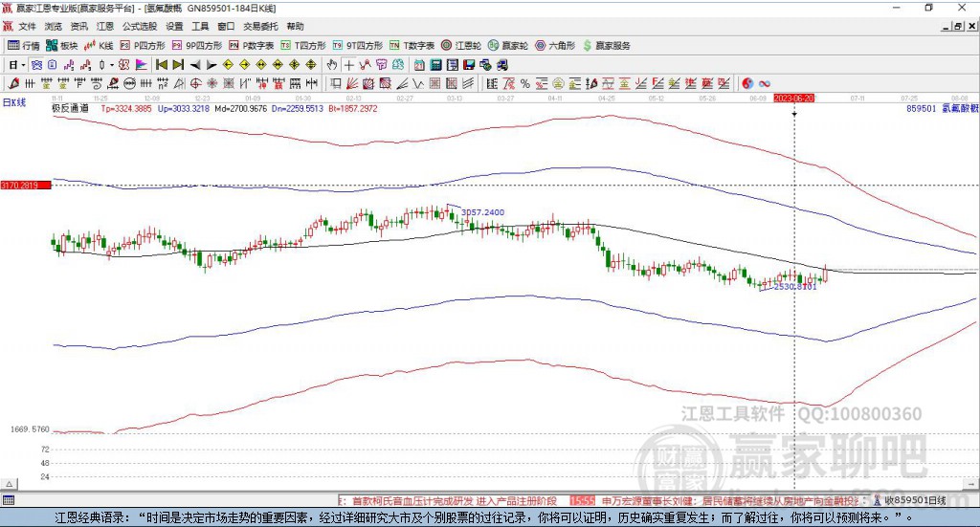
Task: Launch the 赢家轮 wheel tool
Action: coord(508,46)
